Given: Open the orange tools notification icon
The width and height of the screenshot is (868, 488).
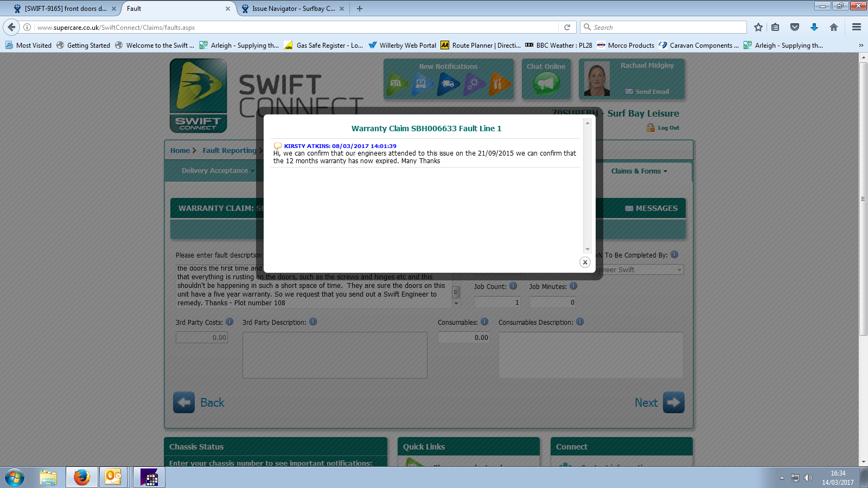Looking at the screenshot, I should point(500,84).
